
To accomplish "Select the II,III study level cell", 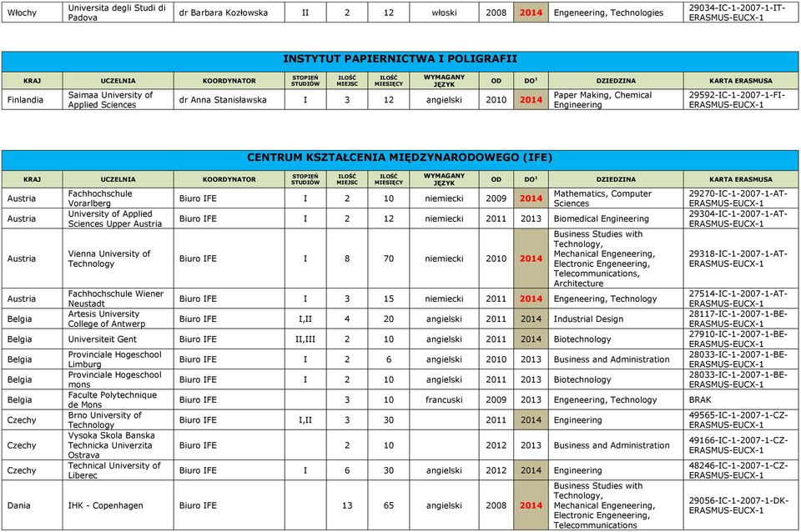I will pos(305,339).
